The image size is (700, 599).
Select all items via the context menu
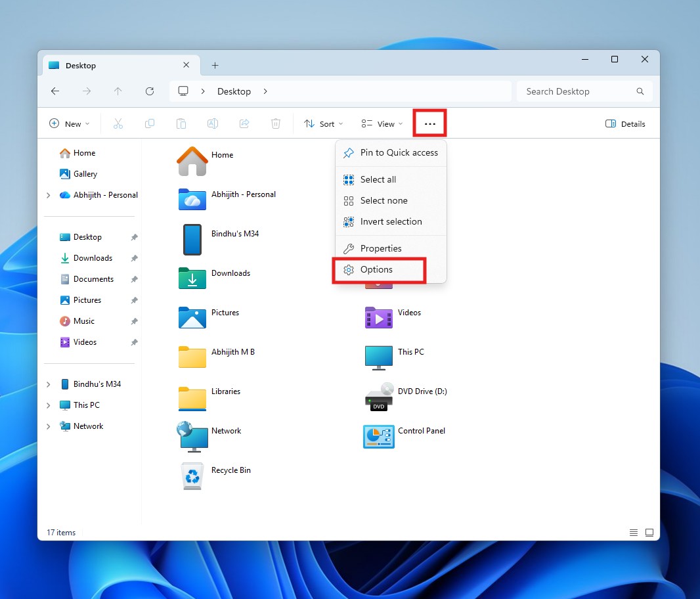[378, 179]
